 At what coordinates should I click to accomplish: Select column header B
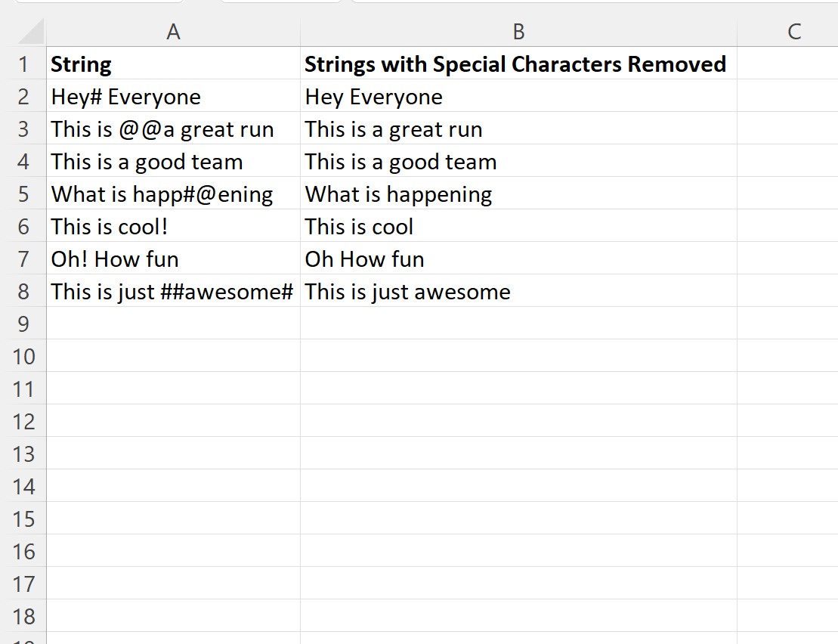tap(518, 32)
